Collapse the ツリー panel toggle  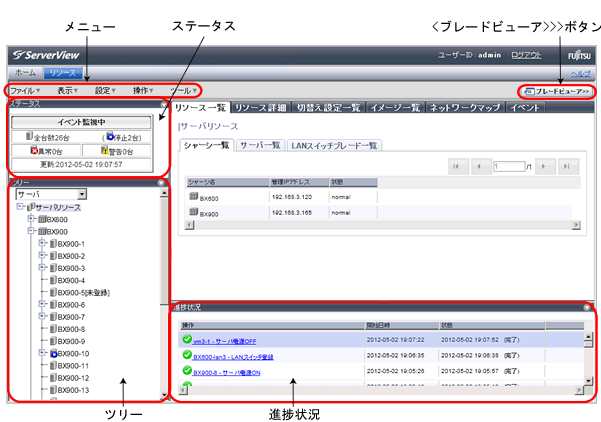point(161,183)
